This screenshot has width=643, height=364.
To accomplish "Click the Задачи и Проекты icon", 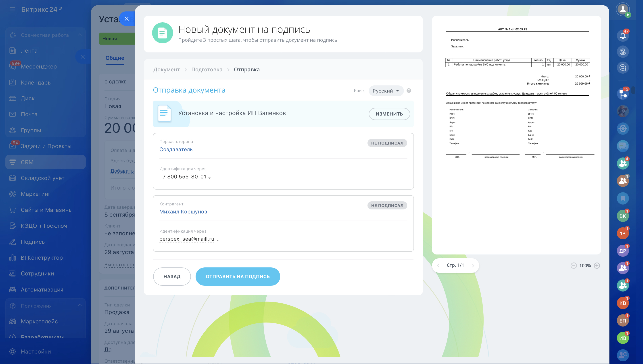I will (13, 146).
